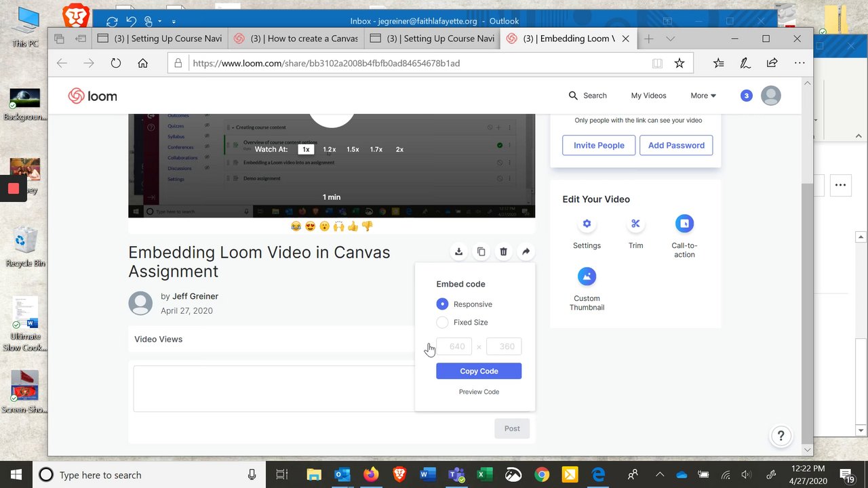The width and height of the screenshot is (868, 488).
Task: Share this page from Edge toolbar
Action: pyautogui.click(x=772, y=63)
